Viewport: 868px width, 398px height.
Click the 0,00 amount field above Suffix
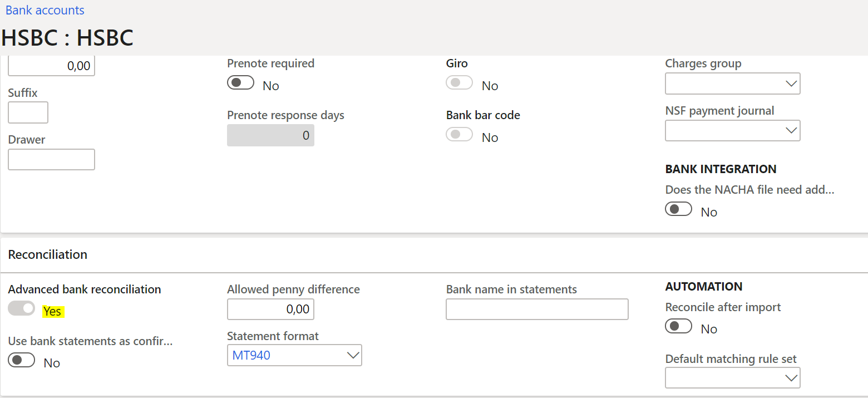pos(51,66)
